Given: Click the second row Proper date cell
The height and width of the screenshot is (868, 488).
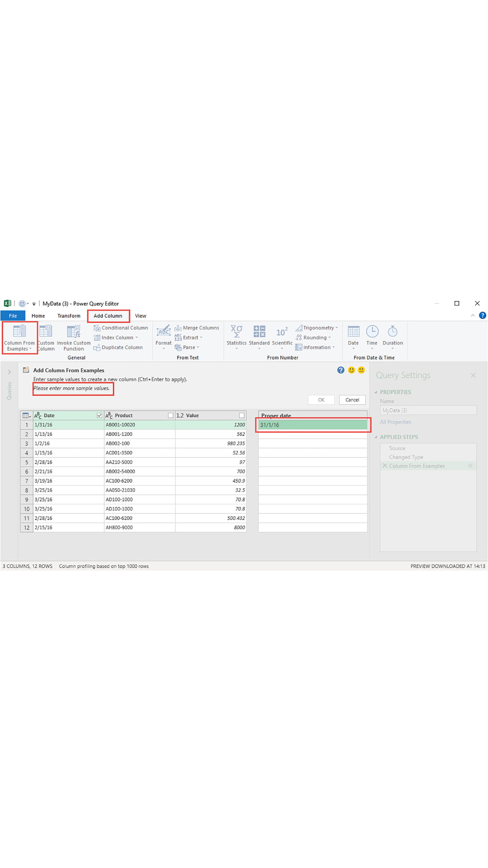Looking at the screenshot, I should point(312,434).
